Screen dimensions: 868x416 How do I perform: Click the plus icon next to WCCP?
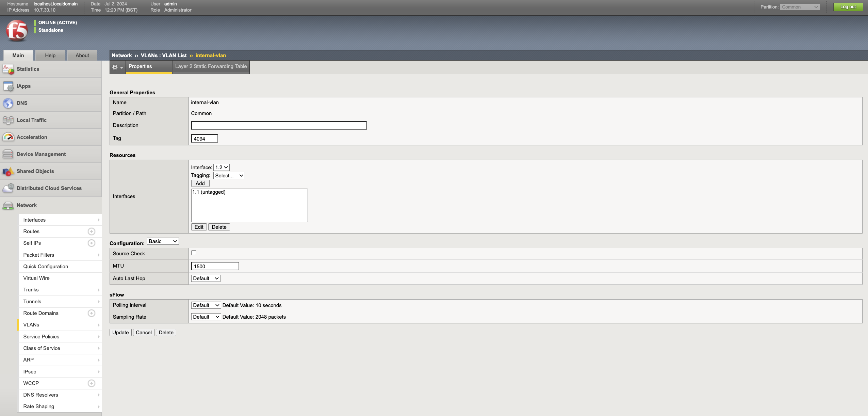click(x=92, y=383)
